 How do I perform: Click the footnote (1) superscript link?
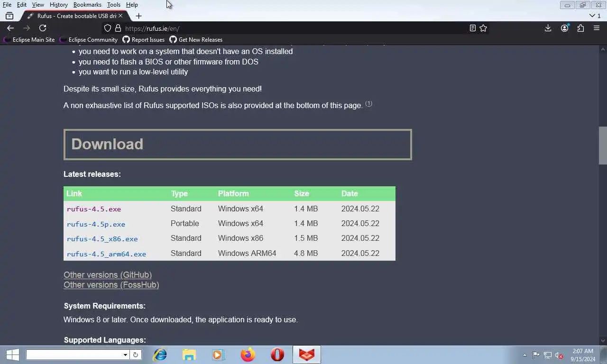coord(368,104)
